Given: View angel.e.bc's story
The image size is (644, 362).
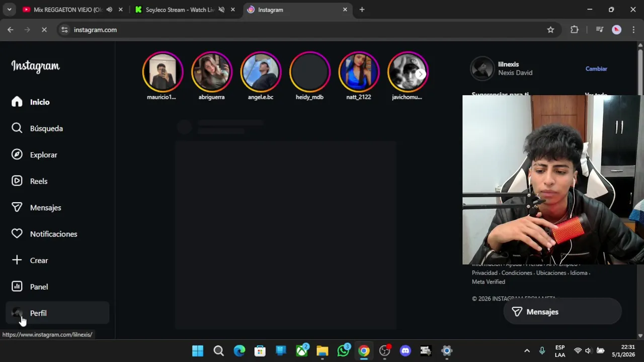Looking at the screenshot, I should click(x=261, y=72).
